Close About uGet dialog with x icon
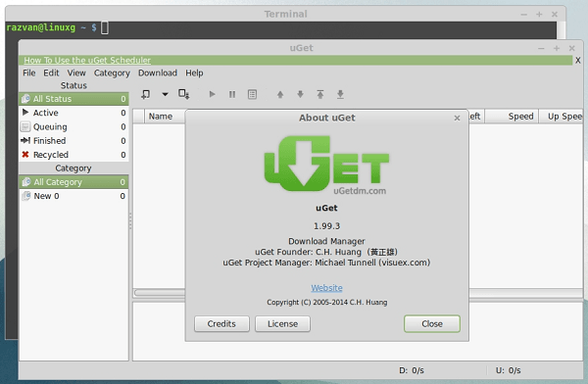Viewport: 588px width, 384px height. [x=457, y=119]
